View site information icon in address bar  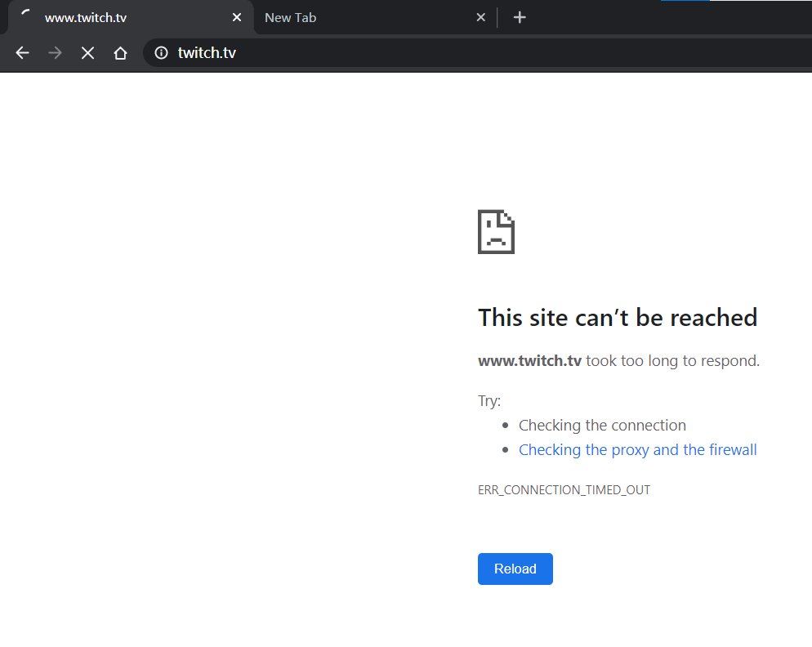click(161, 53)
